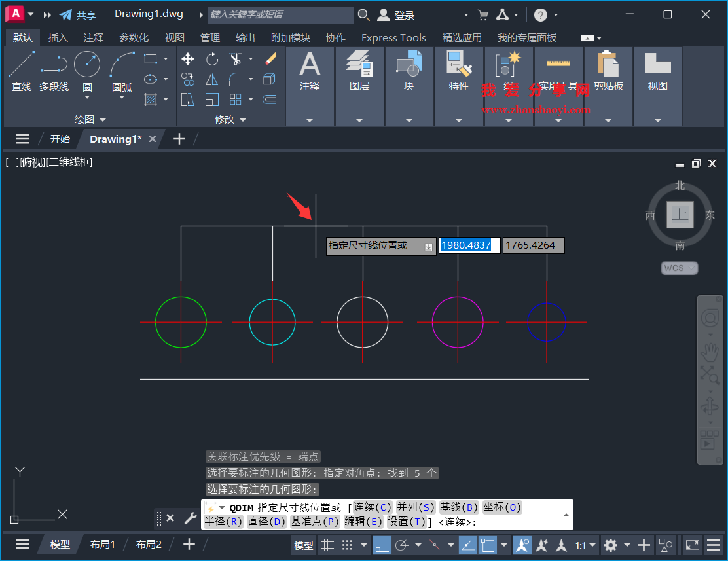Image resolution: width=728 pixels, height=561 pixels.
Task: Activate the 旋转 (Rotate) tool
Action: tap(213, 59)
